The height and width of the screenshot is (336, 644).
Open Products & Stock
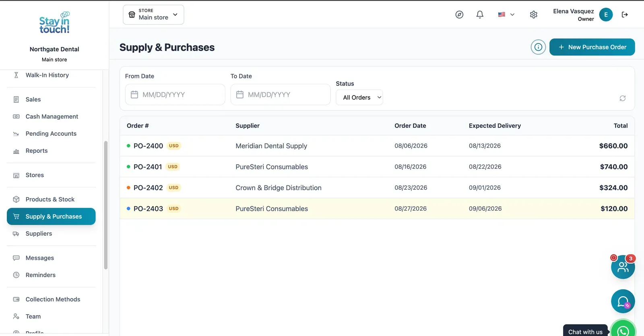click(52, 199)
